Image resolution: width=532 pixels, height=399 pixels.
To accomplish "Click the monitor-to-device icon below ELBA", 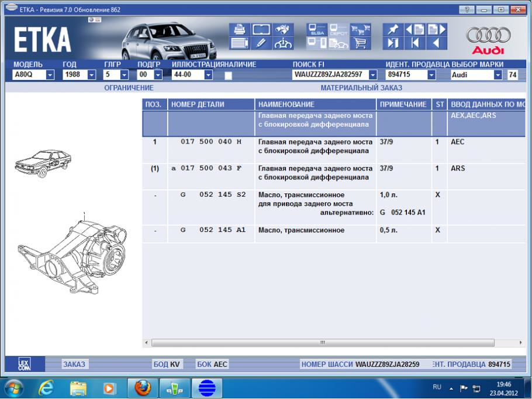I will (x=317, y=43).
